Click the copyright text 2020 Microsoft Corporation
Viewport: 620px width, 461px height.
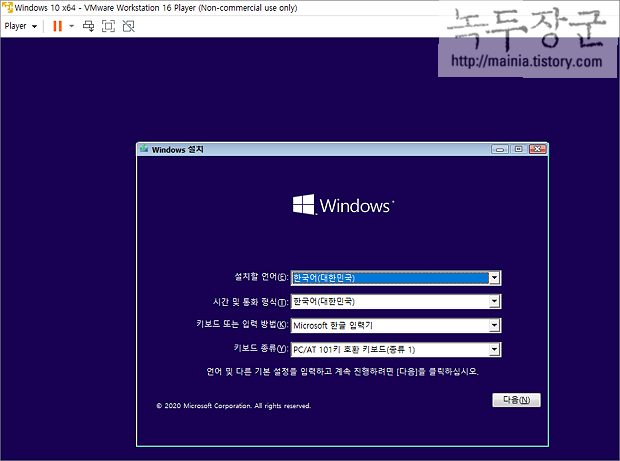click(x=234, y=406)
